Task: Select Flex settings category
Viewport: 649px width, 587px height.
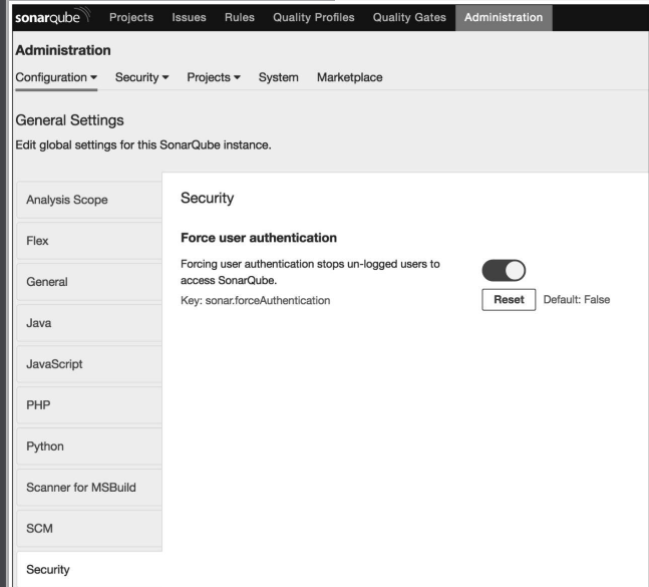Action: (x=89, y=241)
